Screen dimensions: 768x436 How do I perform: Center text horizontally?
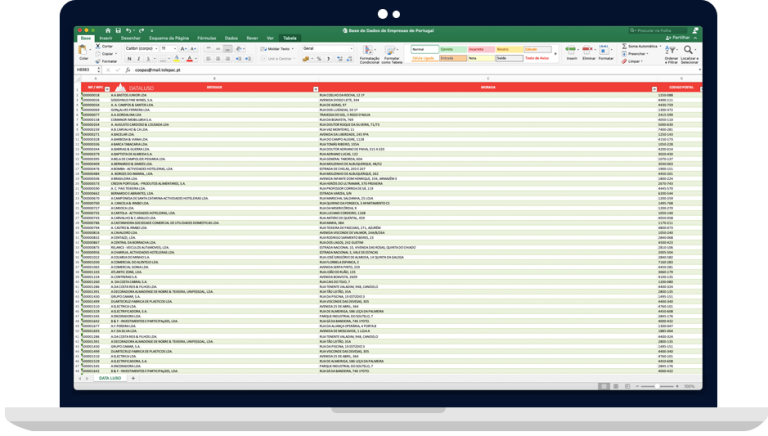[218, 59]
